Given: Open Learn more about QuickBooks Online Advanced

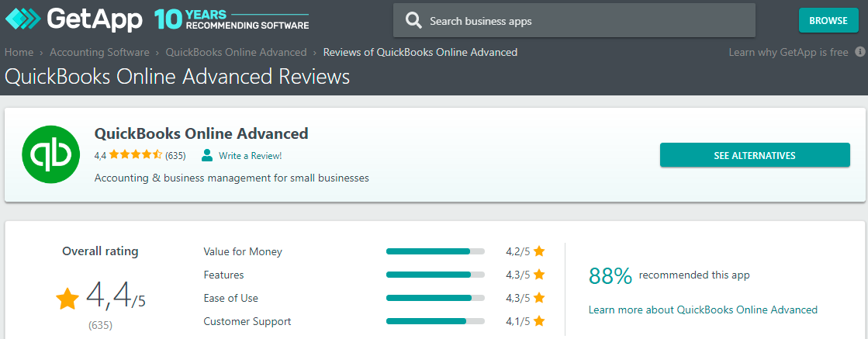Looking at the screenshot, I should [x=703, y=310].
